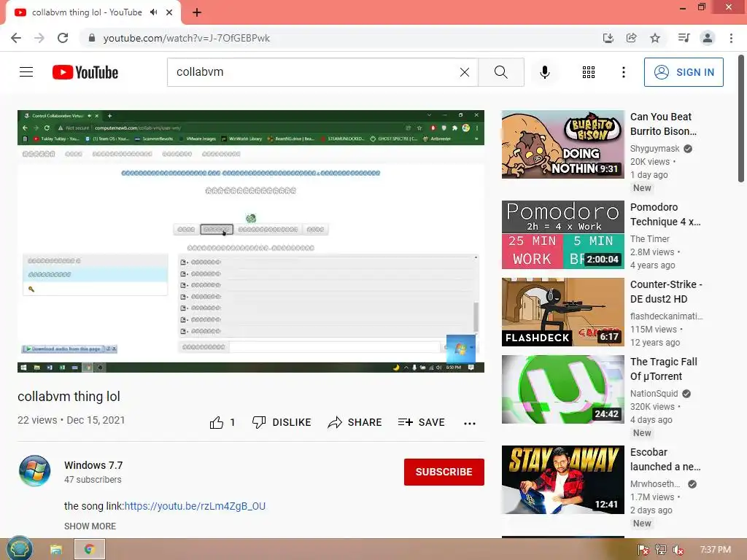Click the address bar URL

[186, 38]
